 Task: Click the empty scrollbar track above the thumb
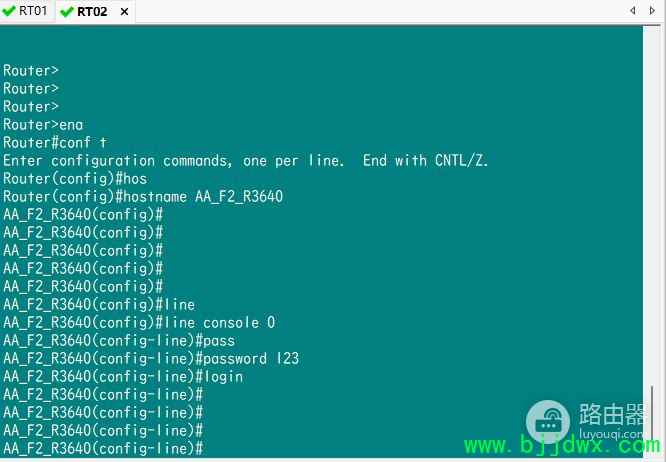coord(653,205)
